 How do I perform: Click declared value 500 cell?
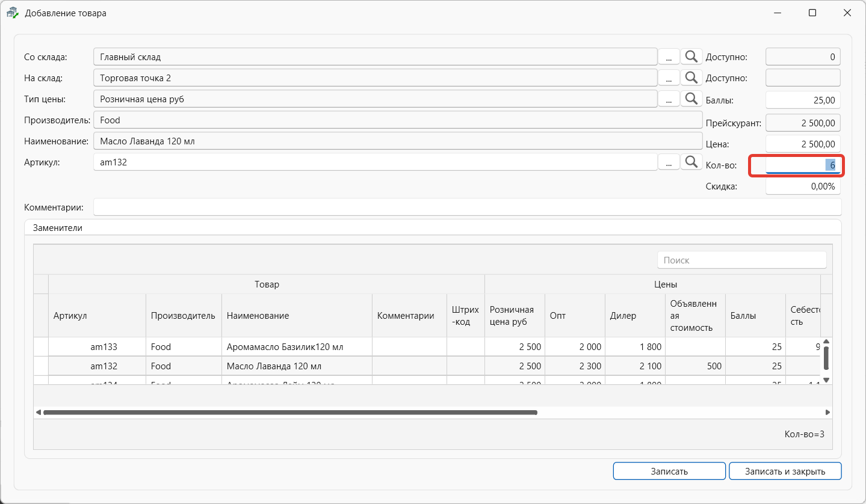(695, 366)
